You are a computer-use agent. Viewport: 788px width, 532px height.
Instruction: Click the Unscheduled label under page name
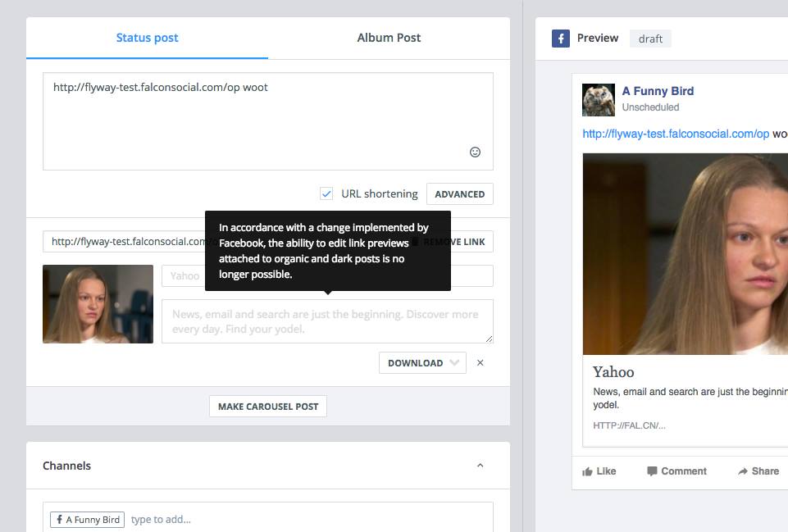tap(650, 107)
